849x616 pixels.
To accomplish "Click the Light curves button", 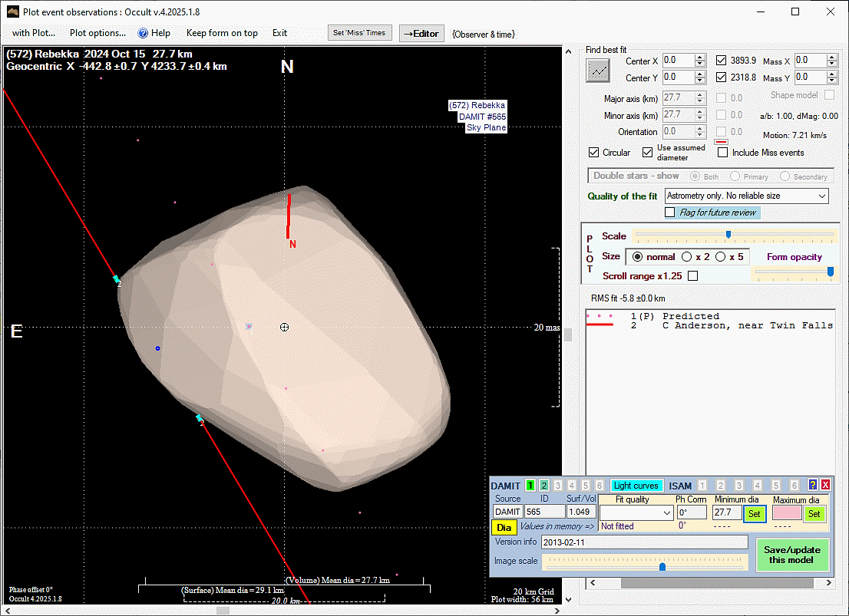I will (x=636, y=486).
